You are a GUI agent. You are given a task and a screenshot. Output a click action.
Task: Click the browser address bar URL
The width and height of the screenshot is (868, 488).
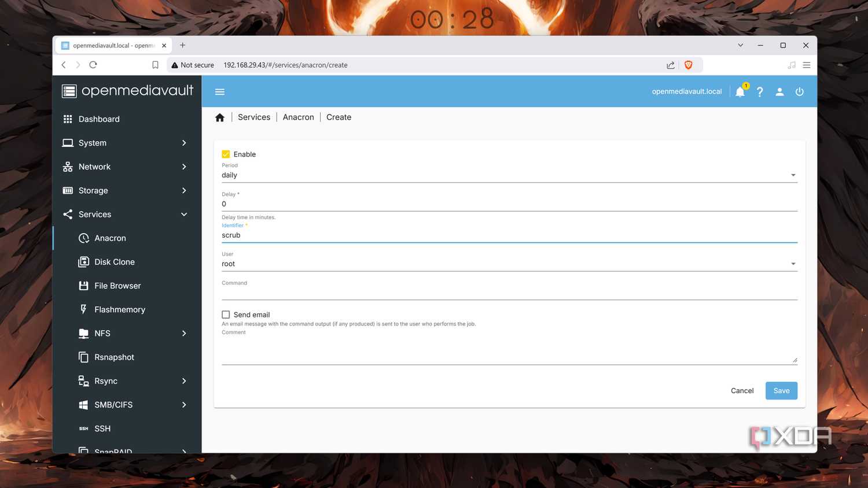point(285,65)
